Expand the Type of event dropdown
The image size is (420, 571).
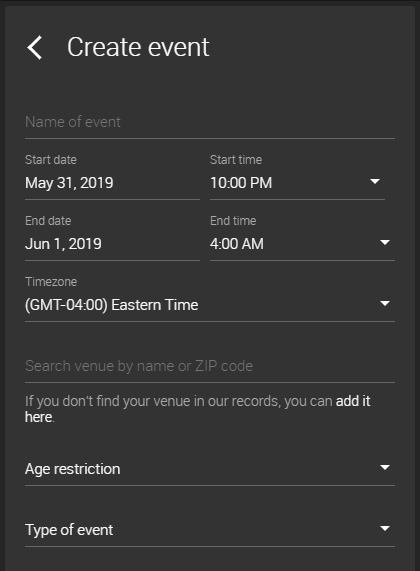click(x=210, y=530)
